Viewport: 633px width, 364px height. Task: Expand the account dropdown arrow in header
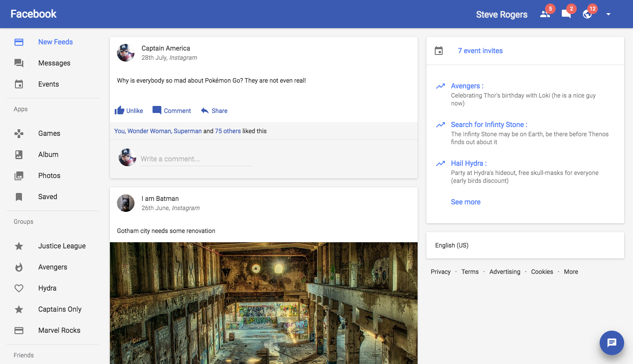[x=608, y=14]
